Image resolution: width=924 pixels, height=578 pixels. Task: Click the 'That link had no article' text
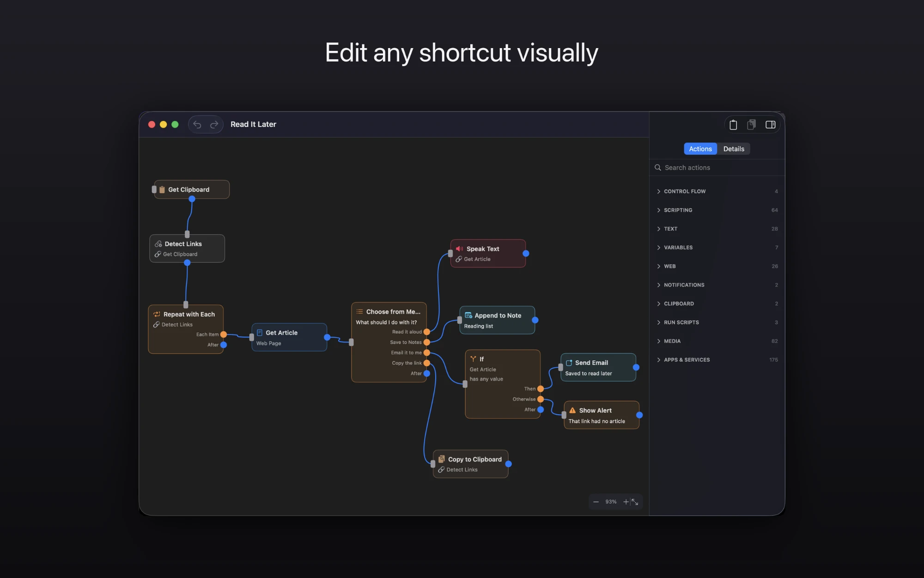(x=596, y=421)
